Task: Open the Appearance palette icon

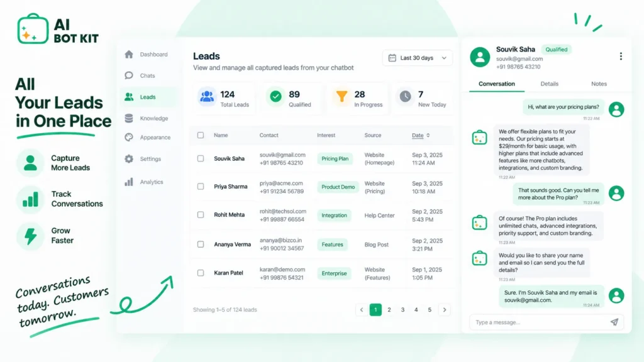Action: [129, 138]
